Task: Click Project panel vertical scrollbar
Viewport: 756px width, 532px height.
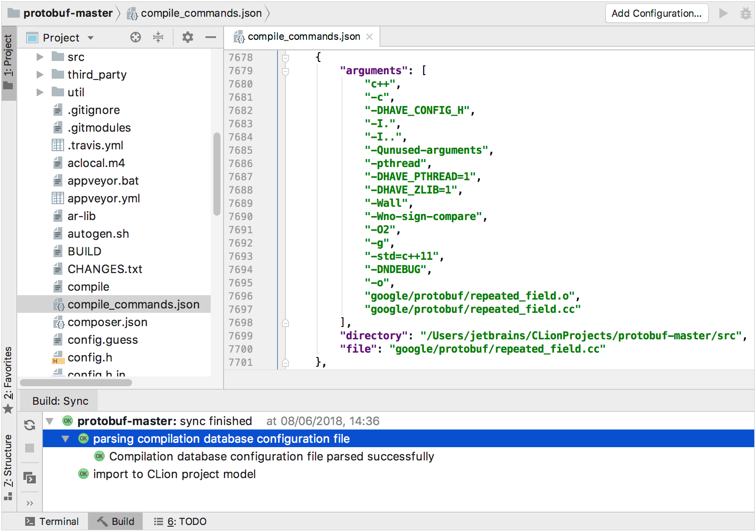Action: [217, 174]
